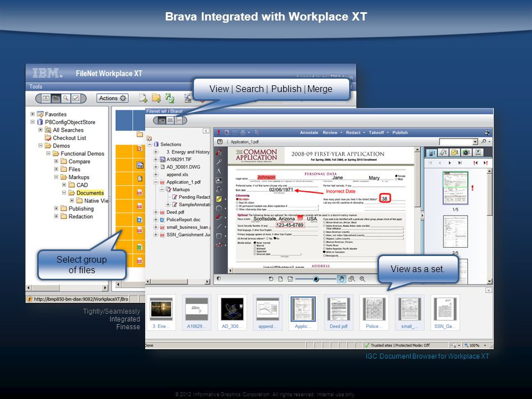Image resolution: width=532 pixels, height=399 pixels.
Task: Click the green refresh arrows icon in Workplace XT
Action: (x=170, y=98)
